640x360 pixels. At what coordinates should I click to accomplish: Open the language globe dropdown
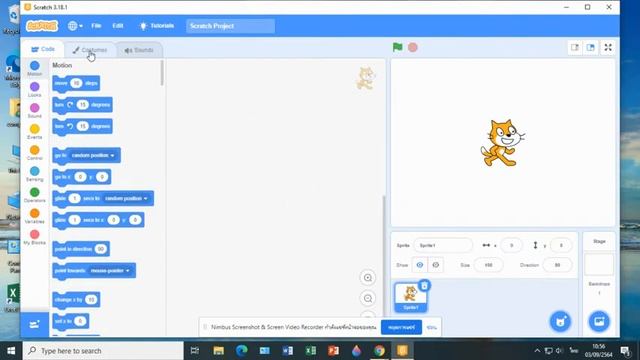(75, 26)
